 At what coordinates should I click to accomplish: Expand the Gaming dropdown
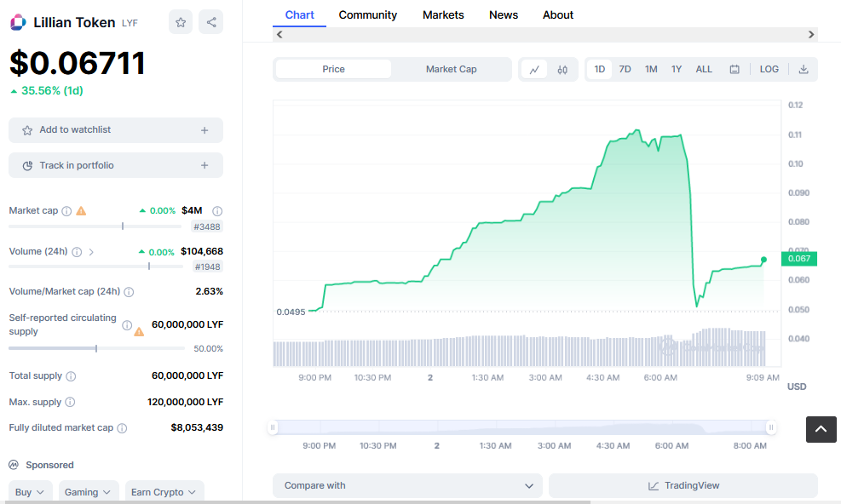pyautogui.click(x=88, y=492)
